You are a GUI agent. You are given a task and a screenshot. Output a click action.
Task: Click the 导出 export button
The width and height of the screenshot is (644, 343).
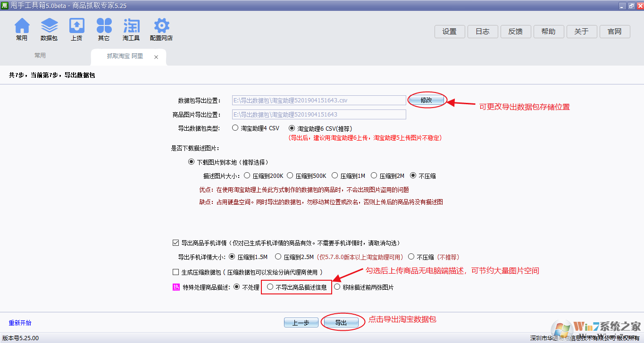(x=341, y=323)
